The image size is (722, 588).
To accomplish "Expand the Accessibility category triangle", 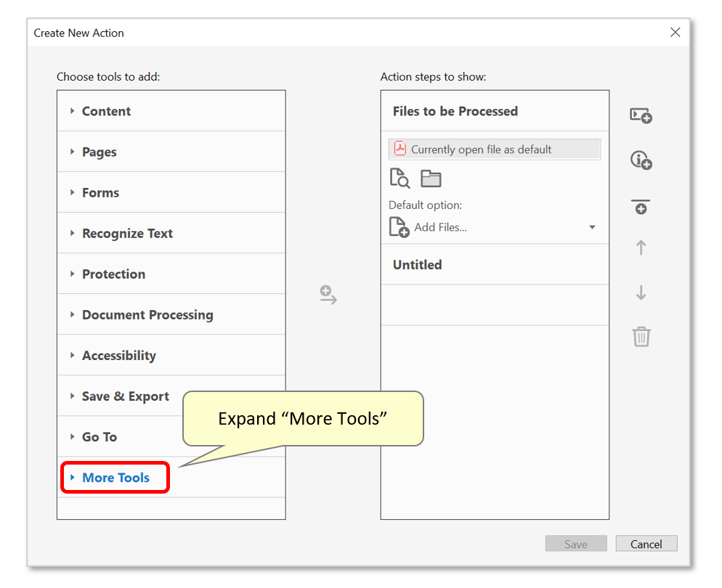I will click(x=73, y=355).
